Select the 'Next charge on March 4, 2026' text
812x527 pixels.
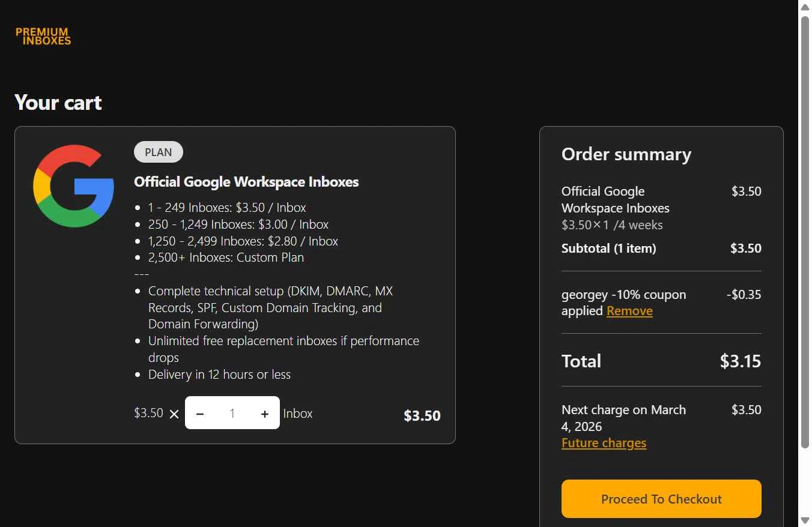pyautogui.click(x=623, y=418)
